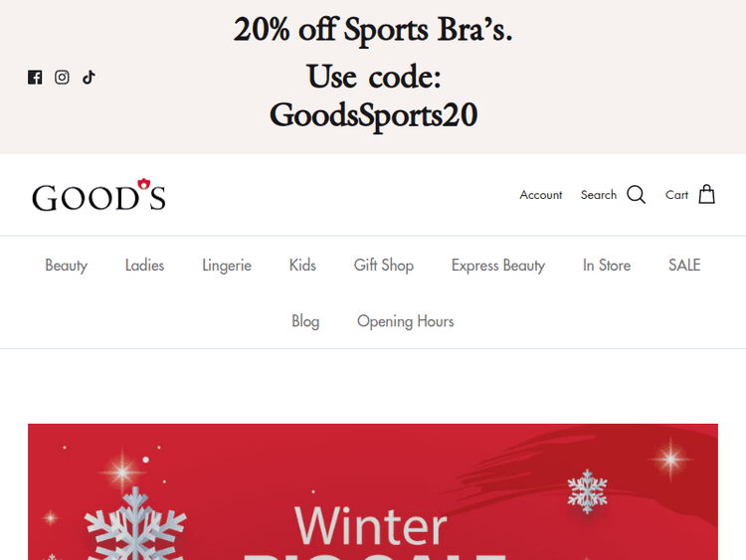
Task: Go to the Kids category
Action: [x=302, y=265]
